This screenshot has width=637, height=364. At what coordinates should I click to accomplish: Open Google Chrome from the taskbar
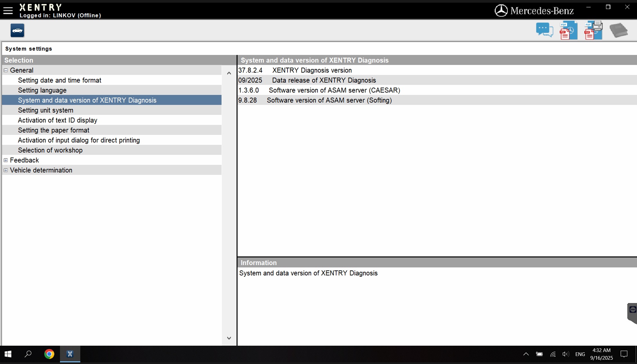pos(49,354)
